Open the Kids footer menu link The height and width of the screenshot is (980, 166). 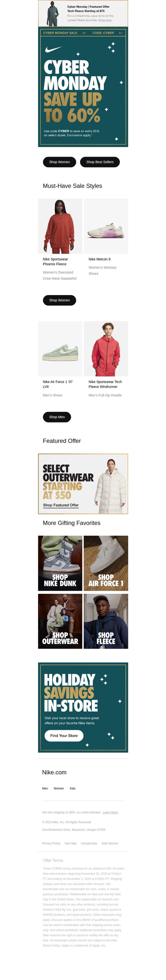point(72,789)
